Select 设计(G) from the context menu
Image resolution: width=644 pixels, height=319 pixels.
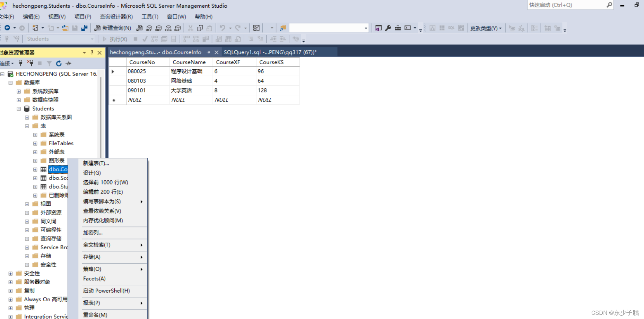pyautogui.click(x=92, y=173)
